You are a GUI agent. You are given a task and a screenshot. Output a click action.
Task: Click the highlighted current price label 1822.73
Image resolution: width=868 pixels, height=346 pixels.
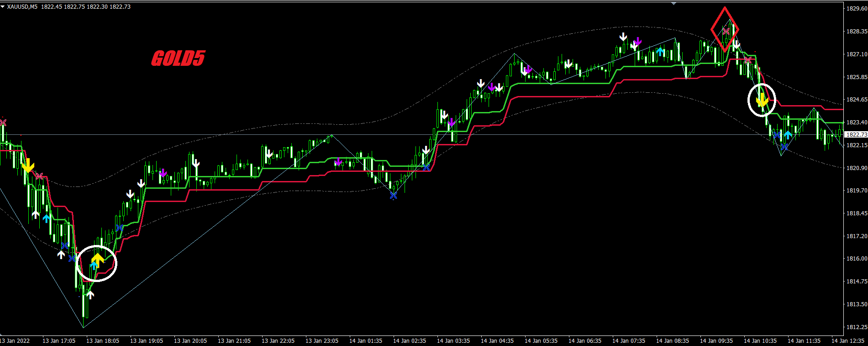(x=856, y=135)
